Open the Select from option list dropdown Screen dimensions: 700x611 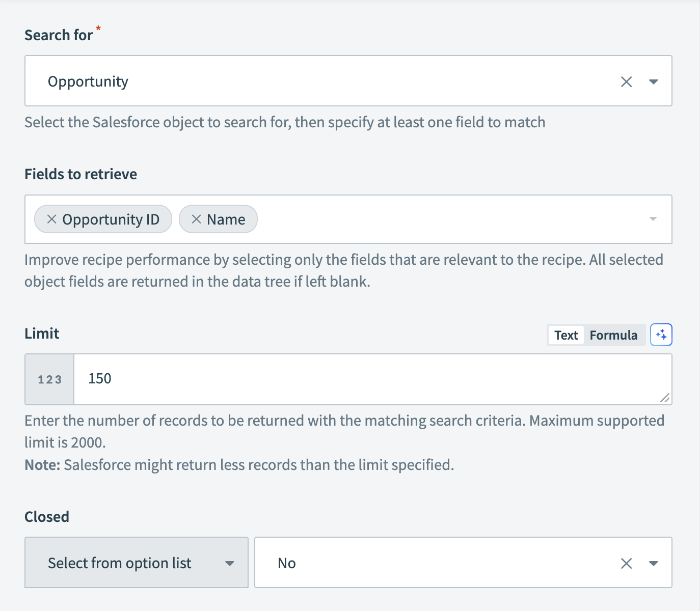137,563
